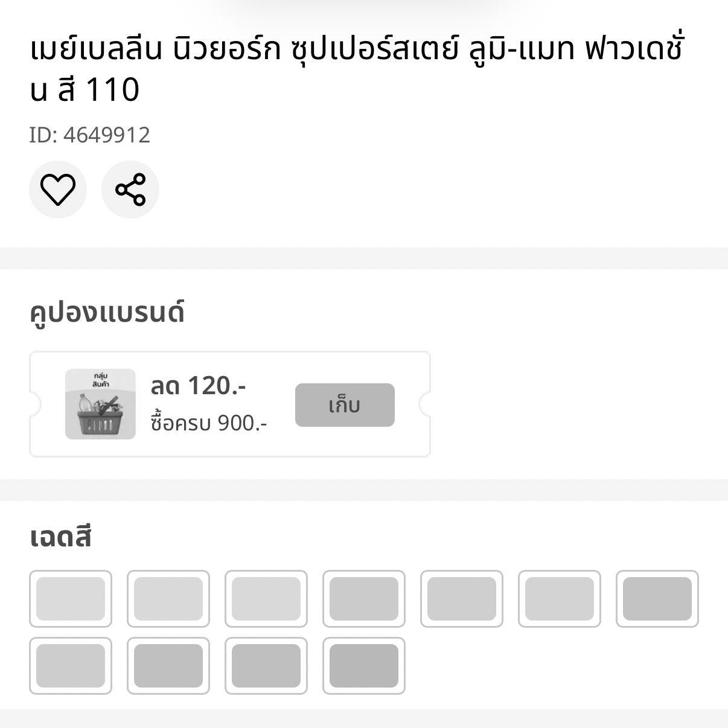Image resolution: width=728 pixels, height=728 pixels.
Task: Select the last shade swatch in bottom row
Action: click(x=364, y=666)
